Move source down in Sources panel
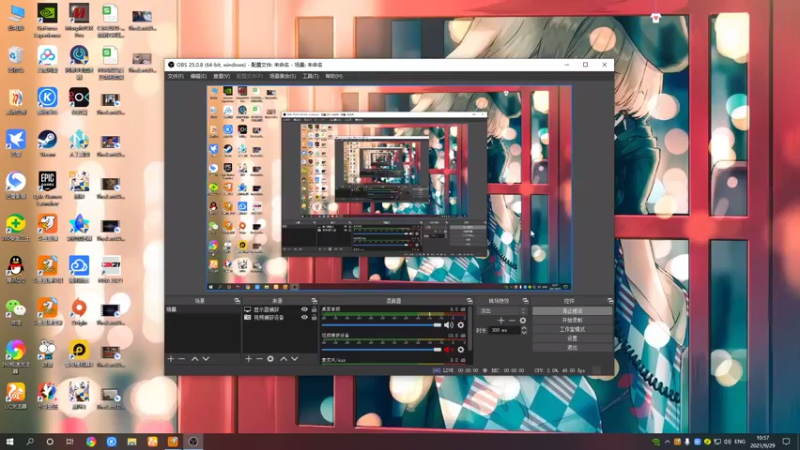 pos(295,359)
